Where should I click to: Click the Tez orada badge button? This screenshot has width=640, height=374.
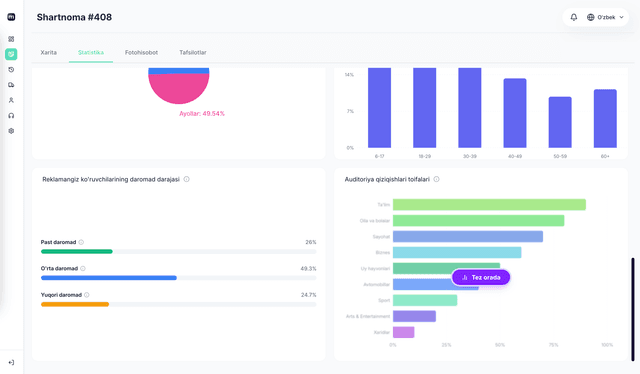click(481, 277)
